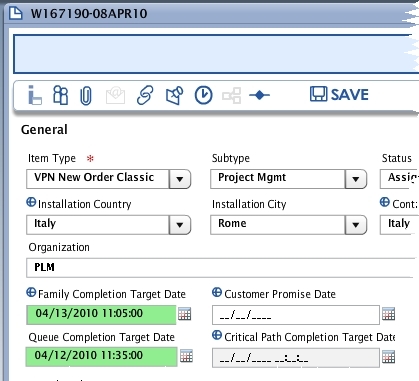Click the greyed-out hierarchy tree icon
Image resolution: width=419 pixels, height=381 pixels.
[x=232, y=95]
